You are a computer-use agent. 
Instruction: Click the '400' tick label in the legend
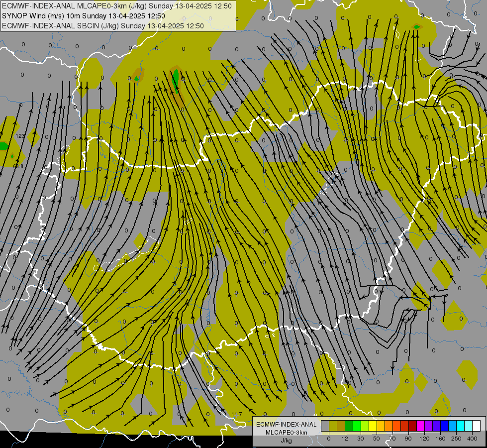click(x=472, y=439)
